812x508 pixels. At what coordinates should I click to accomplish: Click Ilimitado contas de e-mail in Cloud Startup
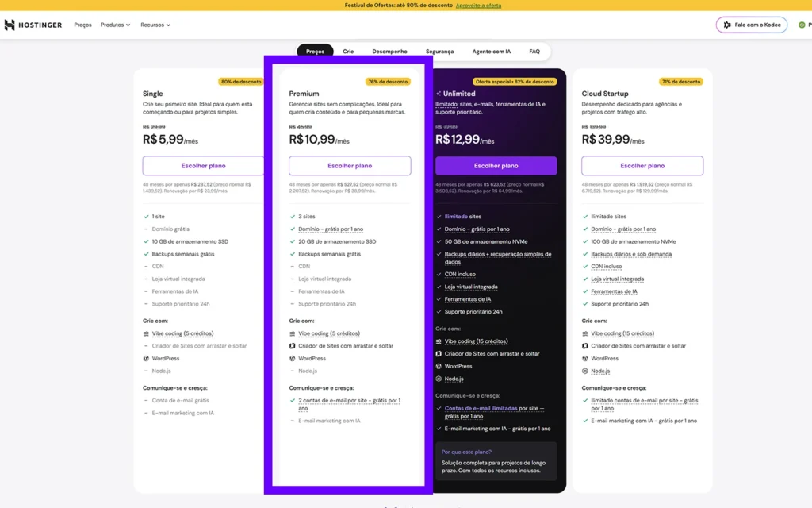pos(644,404)
